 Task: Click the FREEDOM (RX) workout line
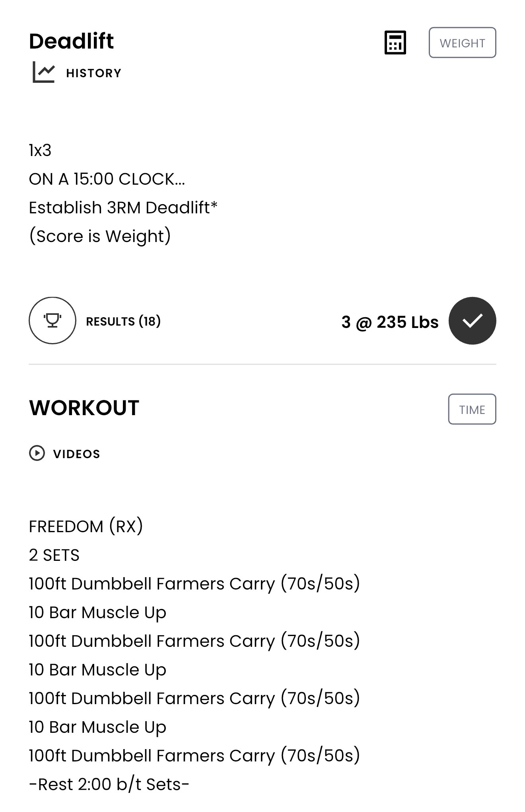click(86, 527)
